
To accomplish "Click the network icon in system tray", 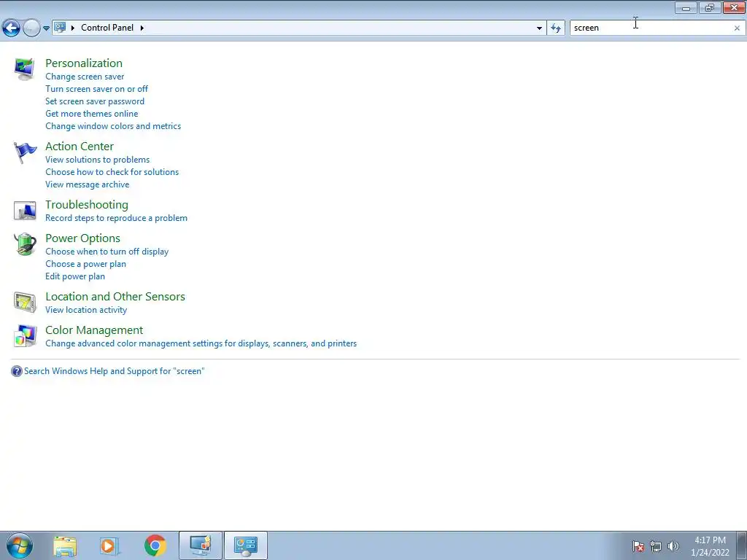I will [656, 546].
